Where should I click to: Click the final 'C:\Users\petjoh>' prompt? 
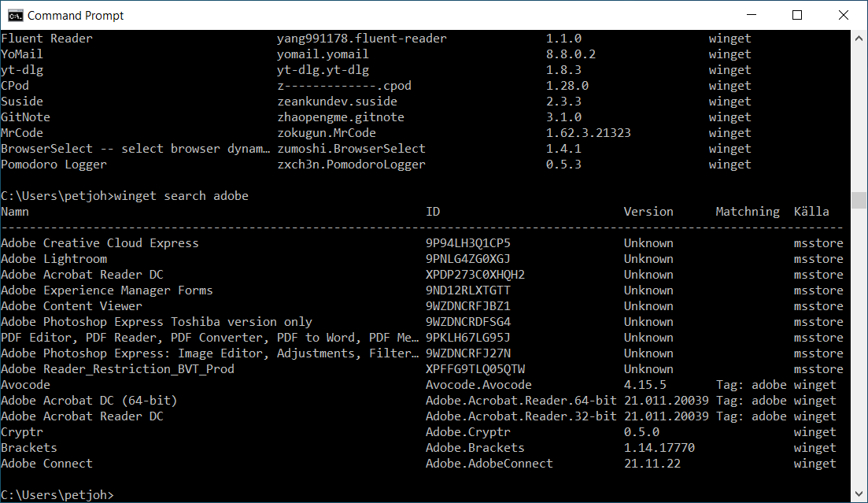coord(57,494)
